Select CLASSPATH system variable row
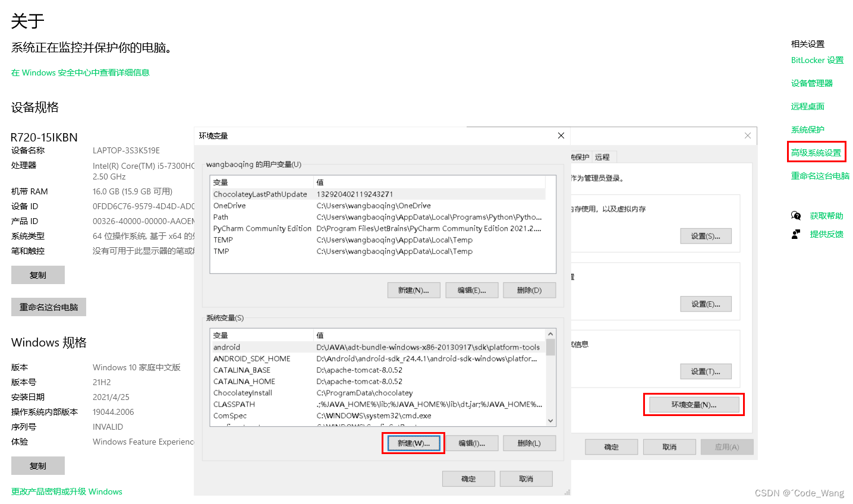The width and height of the screenshot is (853, 504). click(378, 404)
